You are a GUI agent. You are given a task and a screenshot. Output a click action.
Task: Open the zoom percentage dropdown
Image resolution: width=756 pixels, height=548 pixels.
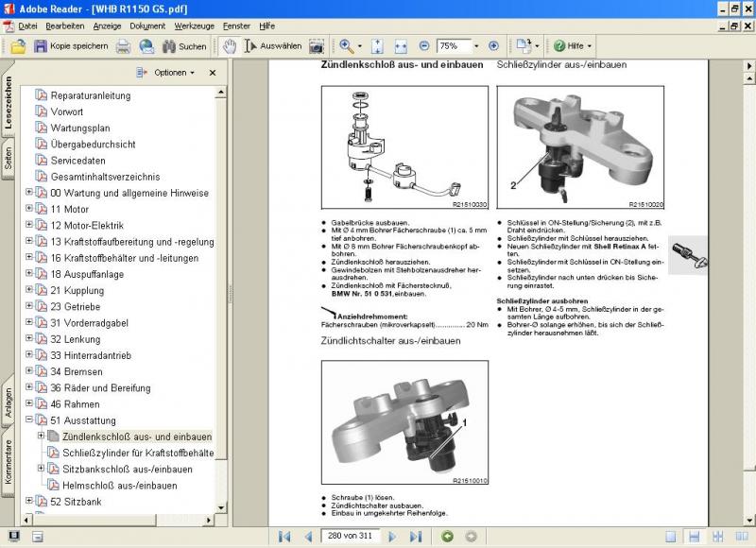pyautogui.click(x=476, y=46)
